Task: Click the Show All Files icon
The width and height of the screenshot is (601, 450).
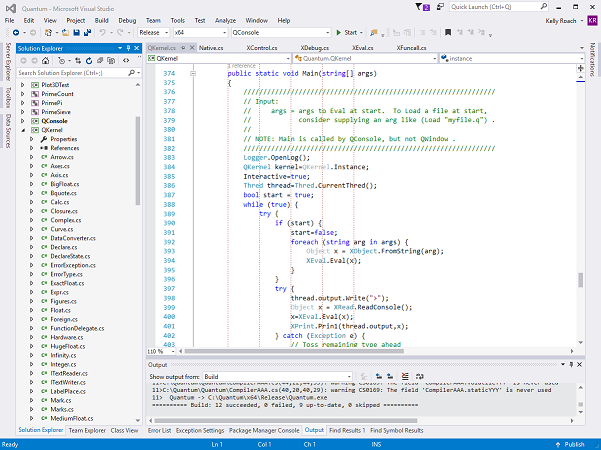Action: click(x=111, y=61)
